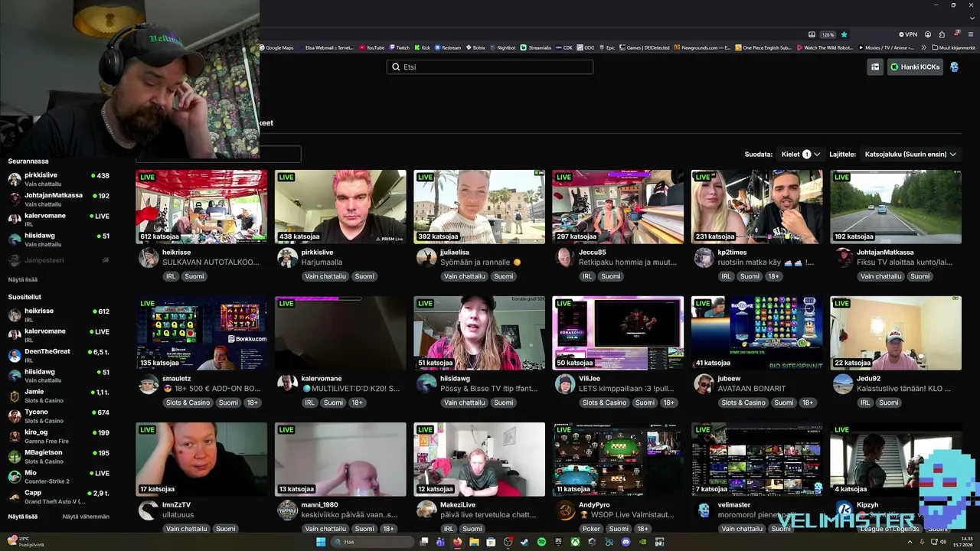This screenshot has height=551, width=980.
Task: Click the Hae search box in the taskbar
Action: [371, 542]
